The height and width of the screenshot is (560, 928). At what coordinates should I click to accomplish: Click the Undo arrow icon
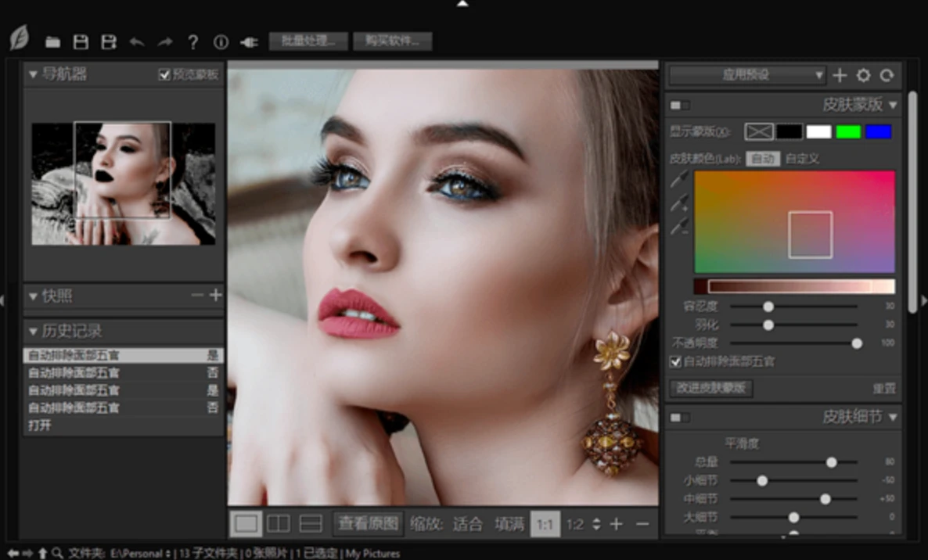click(x=137, y=42)
